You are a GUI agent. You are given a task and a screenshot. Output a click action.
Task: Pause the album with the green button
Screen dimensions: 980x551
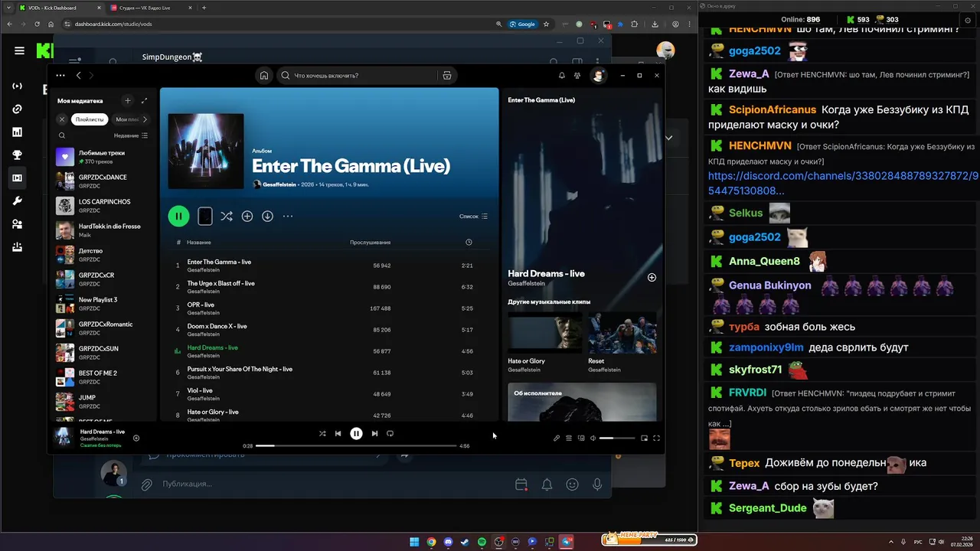178,216
